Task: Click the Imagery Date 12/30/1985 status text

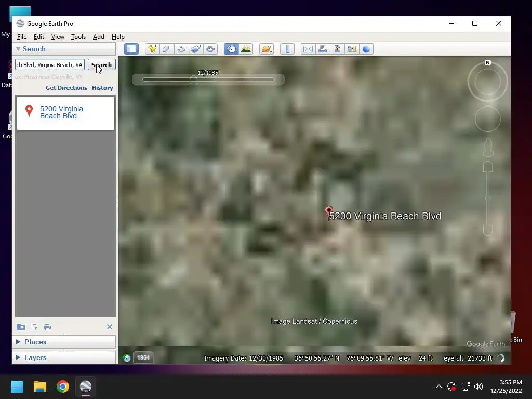Action: pyautogui.click(x=243, y=358)
